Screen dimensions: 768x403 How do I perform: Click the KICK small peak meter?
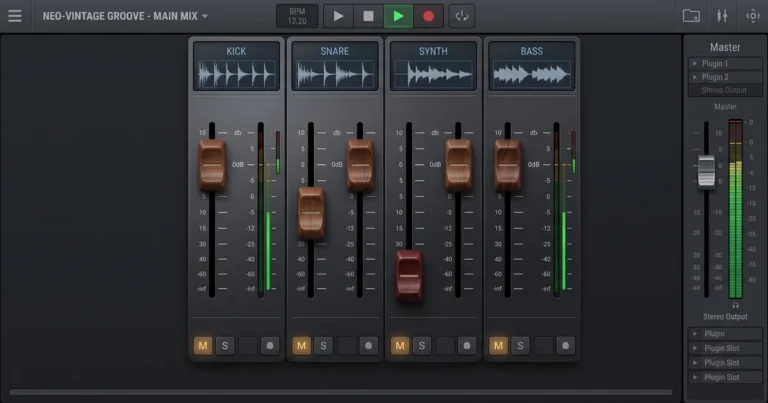click(278, 152)
